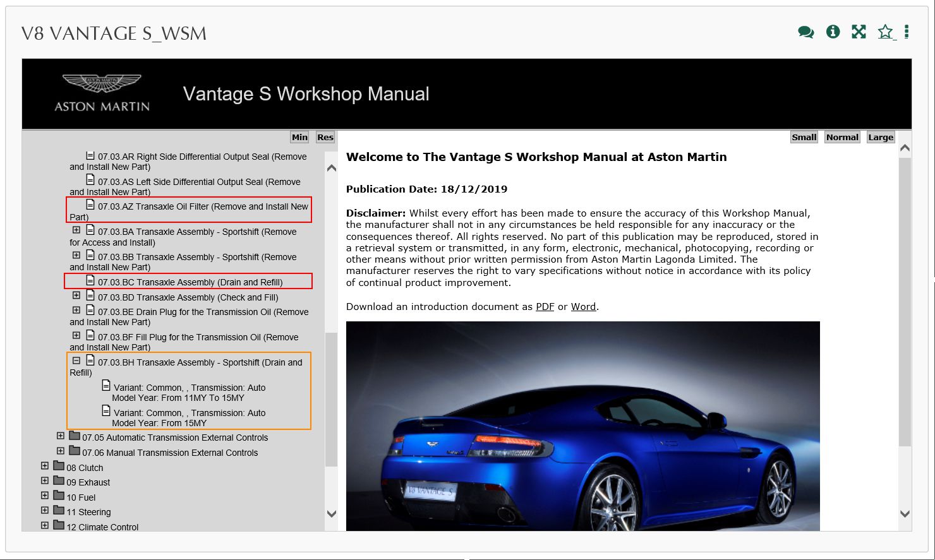Screen dimensions: 935x560
Task: Open 07.03.BA Transaxle Assembly Sportshift Remove for Access
Action: [x=183, y=237]
